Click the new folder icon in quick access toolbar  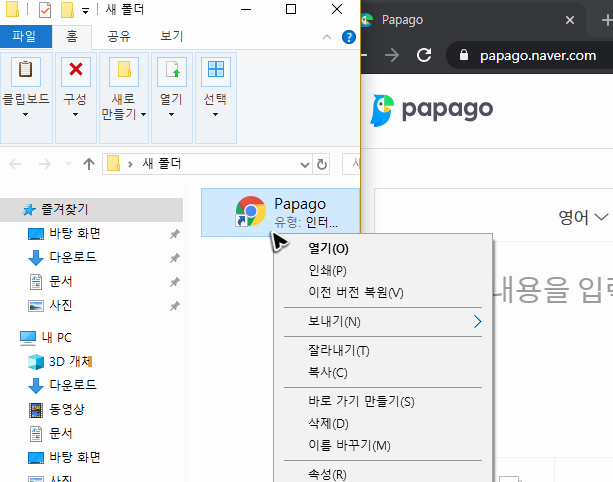click(x=67, y=10)
